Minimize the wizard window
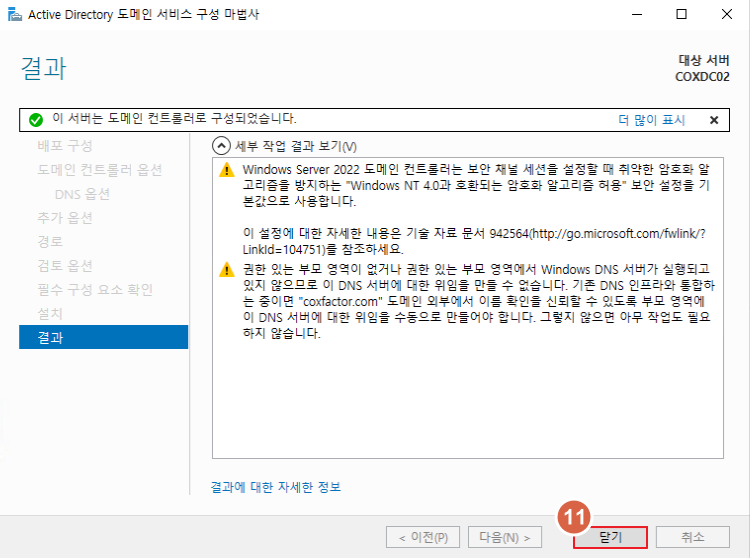 (637, 14)
